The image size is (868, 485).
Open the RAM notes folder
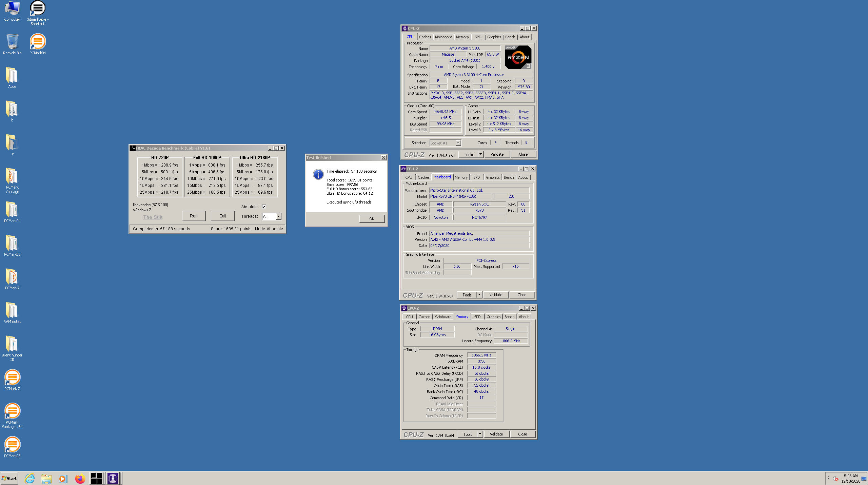pyautogui.click(x=12, y=312)
